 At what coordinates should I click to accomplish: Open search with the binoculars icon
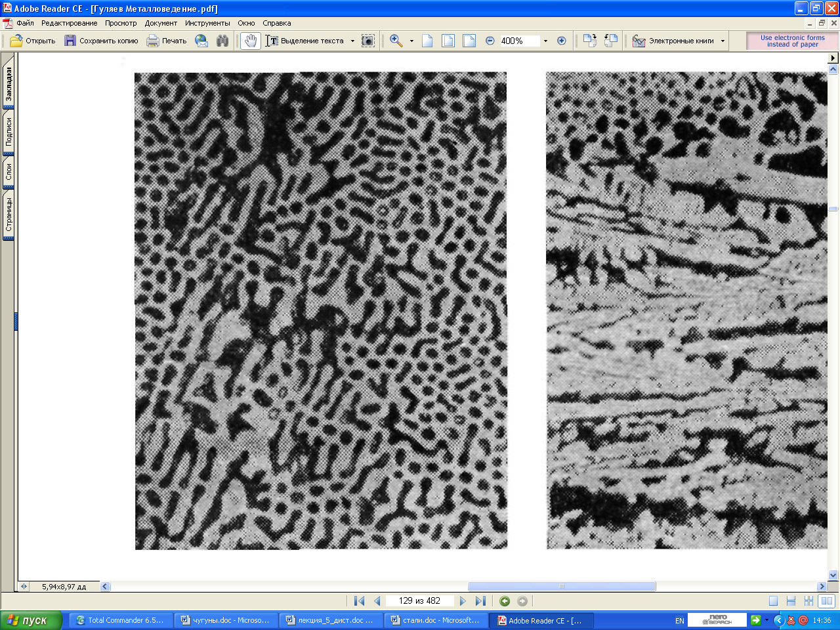[222, 41]
